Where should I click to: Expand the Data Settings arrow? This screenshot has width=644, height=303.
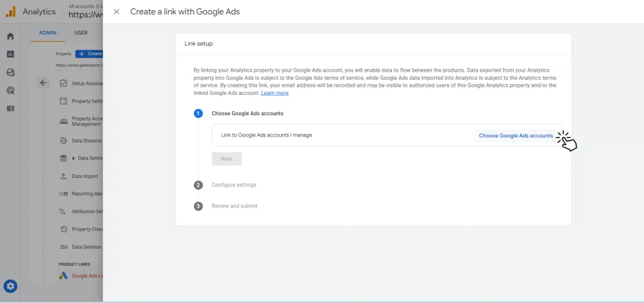click(x=74, y=158)
